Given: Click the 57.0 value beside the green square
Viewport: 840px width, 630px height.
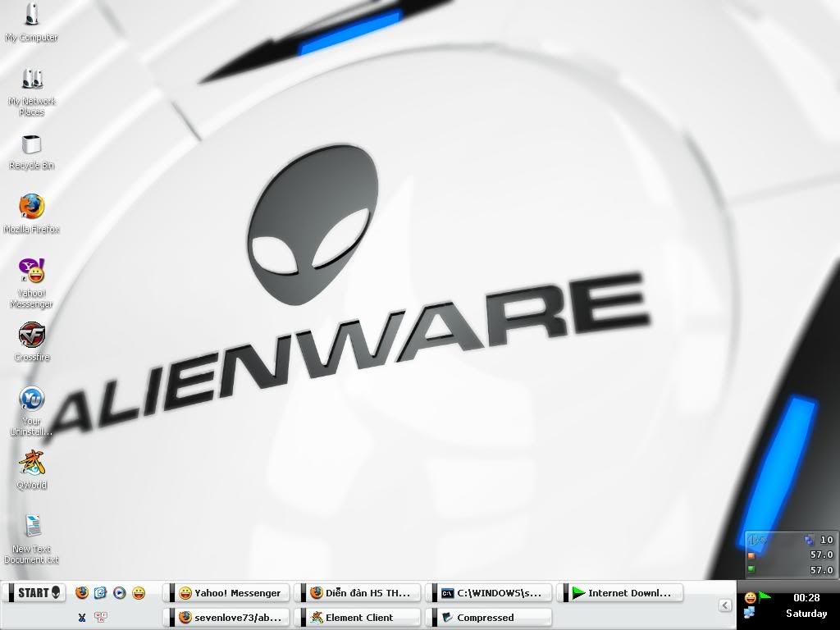Looking at the screenshot, I should pyautogui.click(x=822, y=570).
